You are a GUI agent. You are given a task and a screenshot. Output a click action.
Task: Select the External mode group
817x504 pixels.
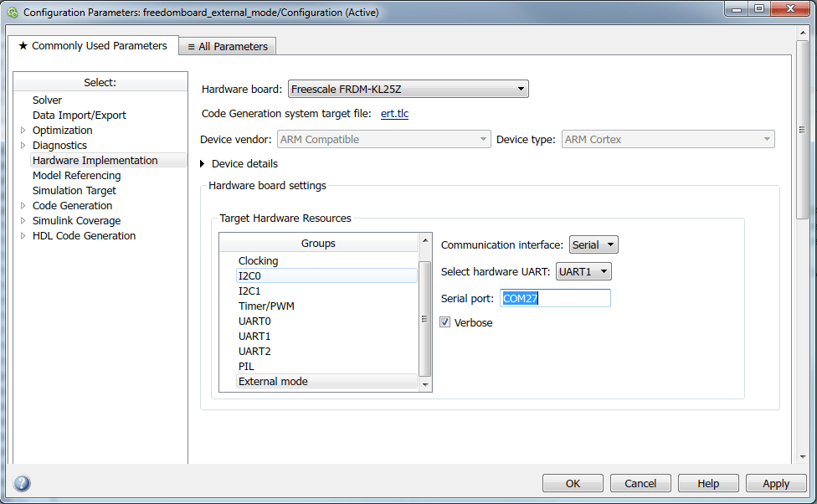point(273,381)
